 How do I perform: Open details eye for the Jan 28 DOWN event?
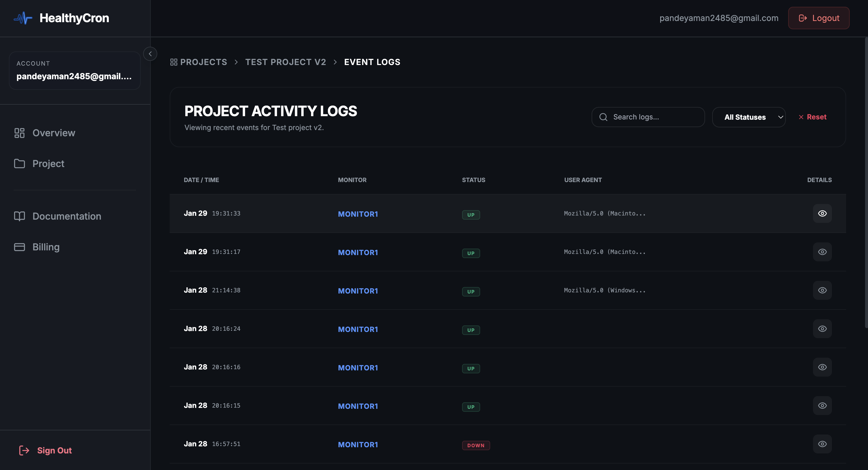822,444
